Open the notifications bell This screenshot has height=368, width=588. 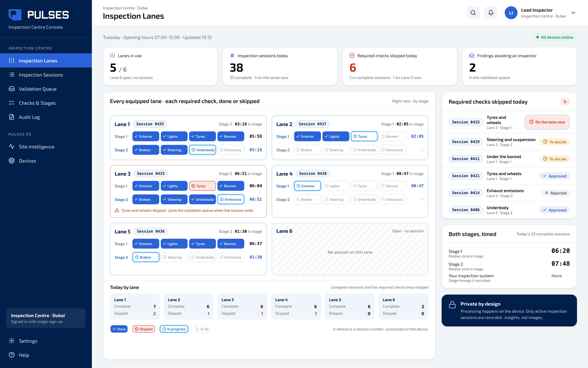click(491, 13)
